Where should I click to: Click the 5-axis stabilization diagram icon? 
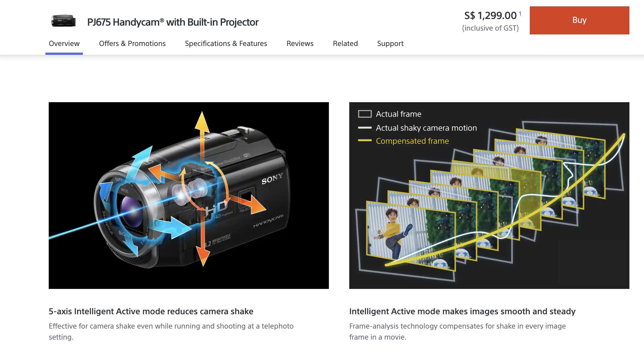point(189,195)
